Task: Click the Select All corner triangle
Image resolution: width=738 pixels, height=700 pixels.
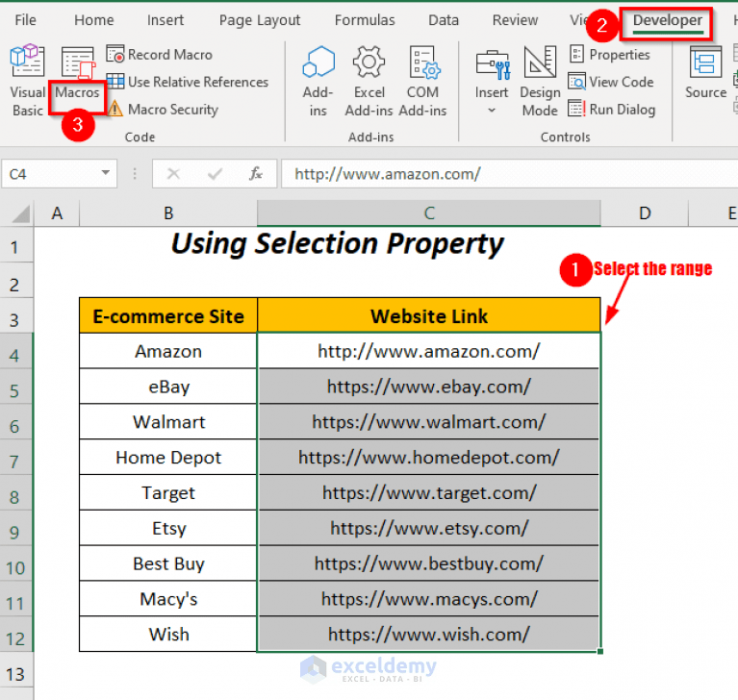Action: click(19, 213)
